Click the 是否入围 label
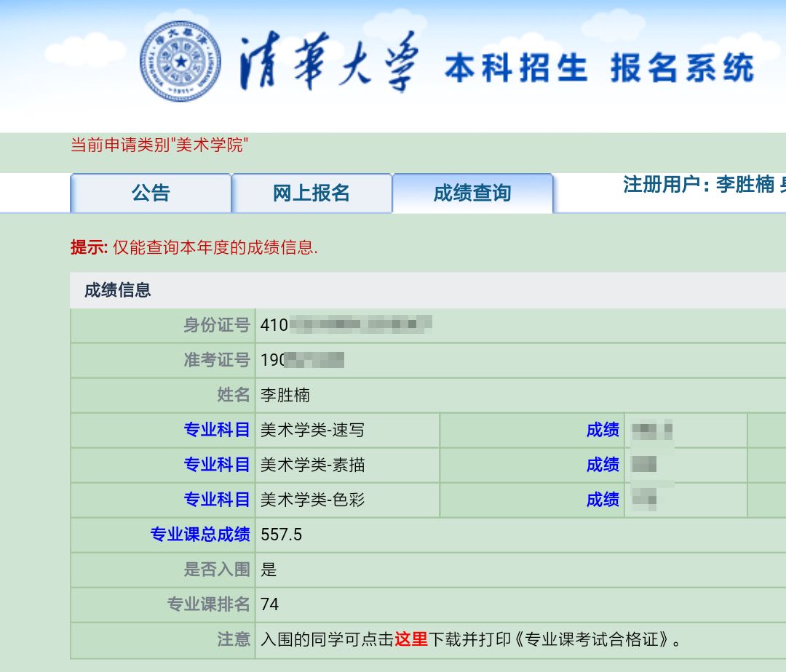Viewport: 786px width, 672px height. pyautogui.click(x=217, y=569)
